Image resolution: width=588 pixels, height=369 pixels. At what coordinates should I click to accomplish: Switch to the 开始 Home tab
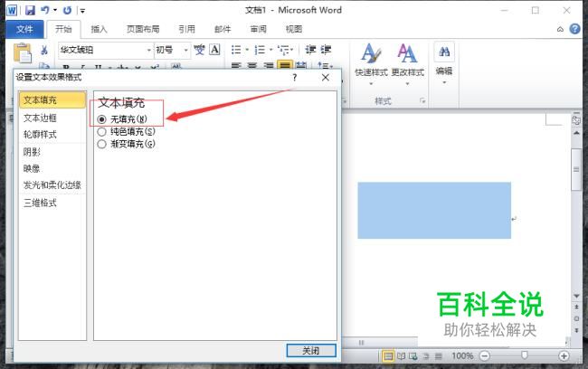(x=63, y=29)
